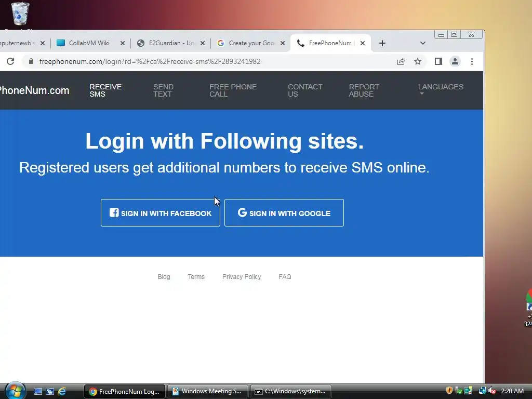This screenshot has width=532, height=399.
Task: Click Switch between windows quick launch icon
Action: coord(50,392)
